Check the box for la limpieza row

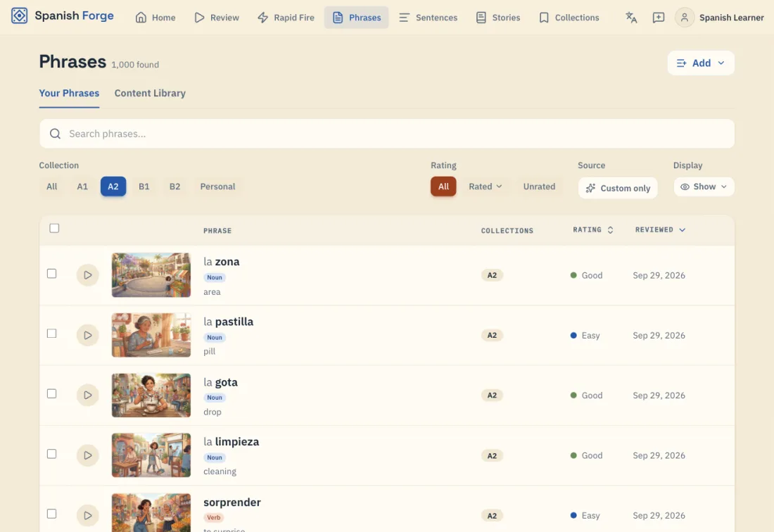coord(52,454)
